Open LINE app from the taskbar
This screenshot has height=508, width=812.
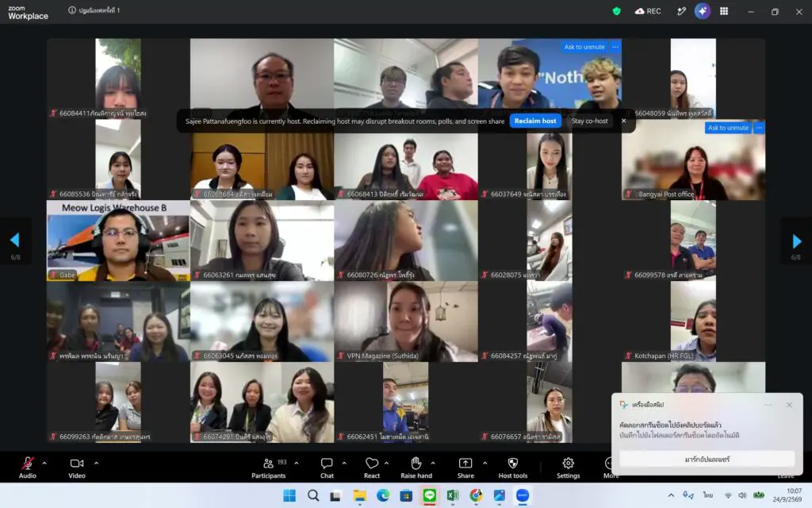[x=429, y=495]
